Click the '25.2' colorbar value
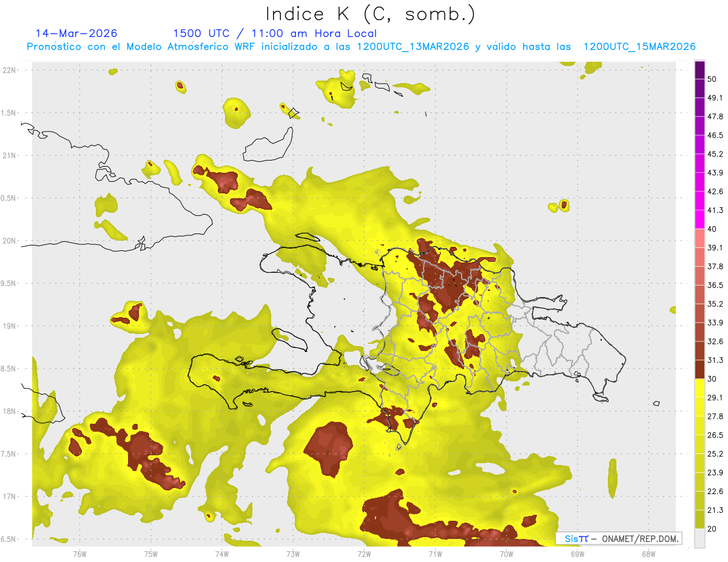Viewport: 728px width, 562px height. point(715,453)
